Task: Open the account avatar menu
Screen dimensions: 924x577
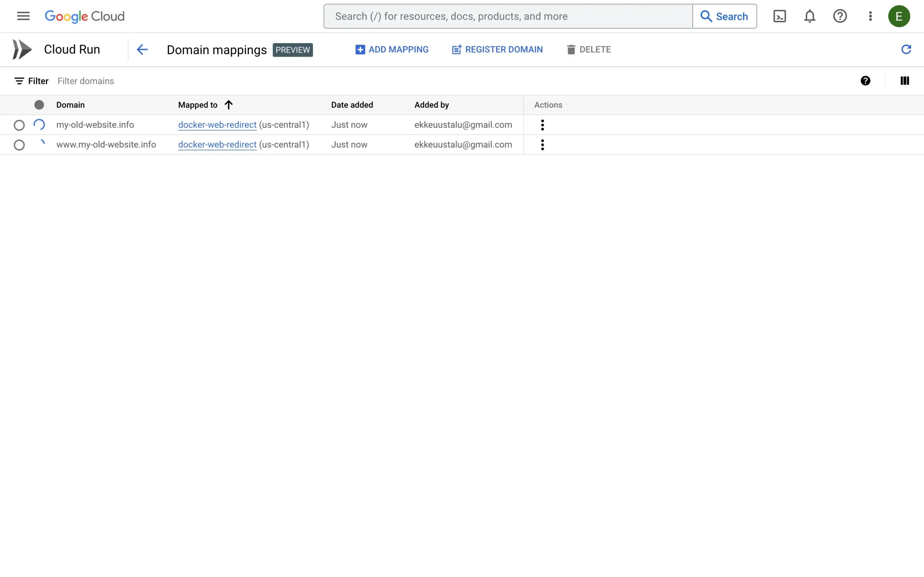Action: (899, 16)
